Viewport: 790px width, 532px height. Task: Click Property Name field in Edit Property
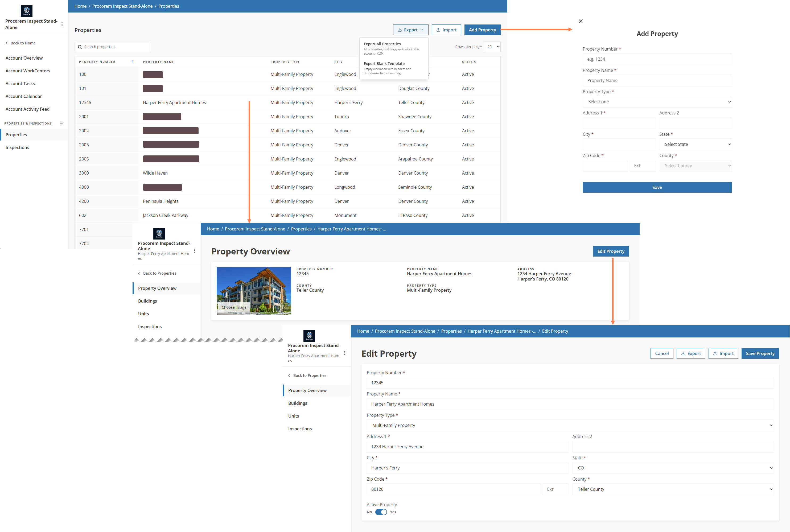pos(570,404)
